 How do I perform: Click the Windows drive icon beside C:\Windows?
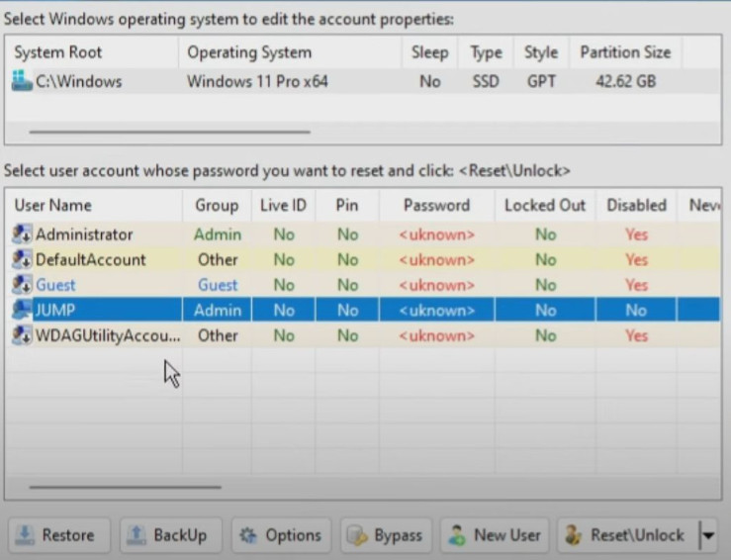pos(22,81)
